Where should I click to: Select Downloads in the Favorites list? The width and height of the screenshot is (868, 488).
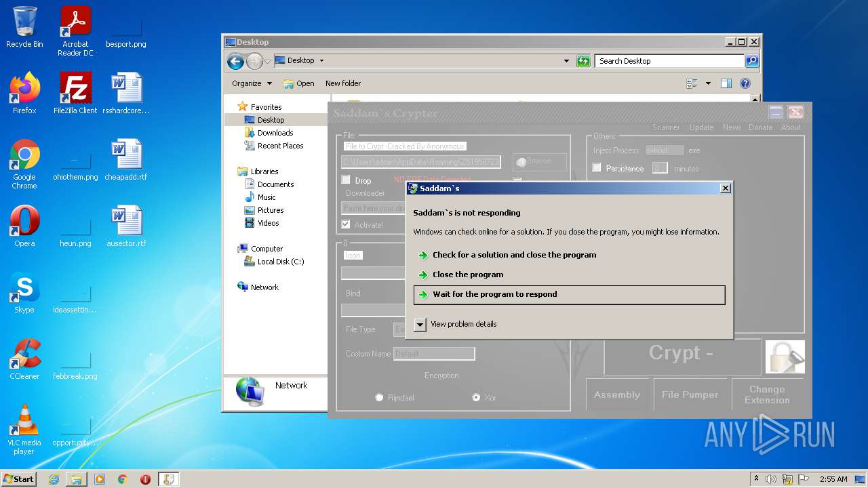[x=275, y=133]
